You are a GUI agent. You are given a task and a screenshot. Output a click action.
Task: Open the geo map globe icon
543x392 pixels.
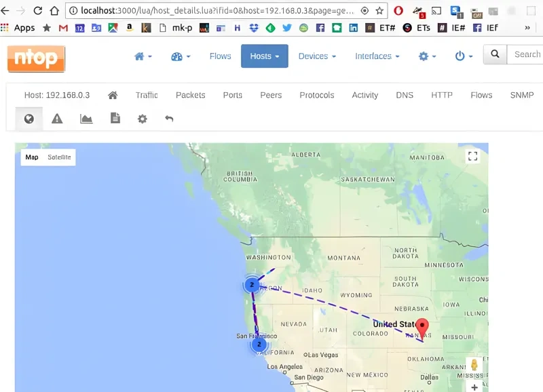point(29,119)
